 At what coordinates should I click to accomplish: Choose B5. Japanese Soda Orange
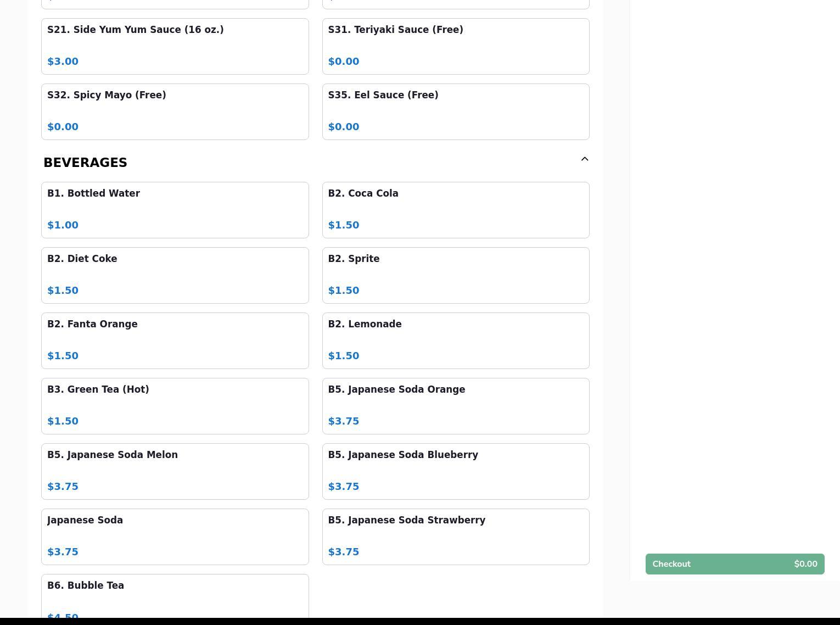pos(455,406)
